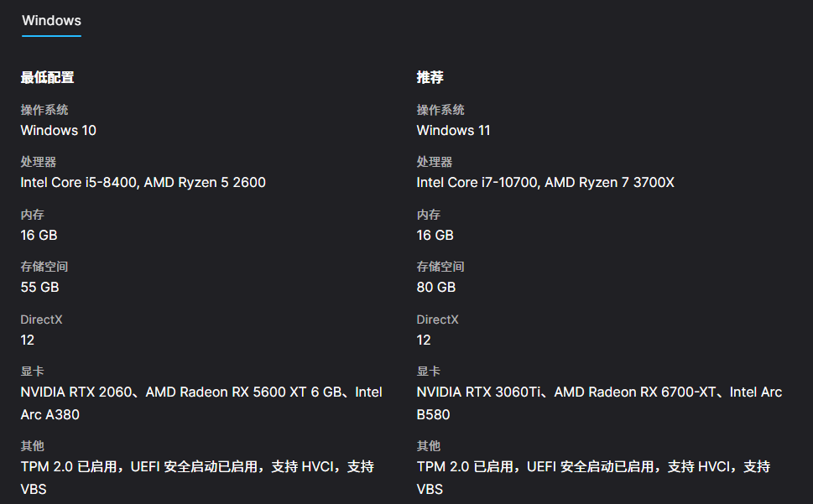Click the Windows 10 operating system value
Image resolution: width=813 pixels, height=504 pixels.
58,130
